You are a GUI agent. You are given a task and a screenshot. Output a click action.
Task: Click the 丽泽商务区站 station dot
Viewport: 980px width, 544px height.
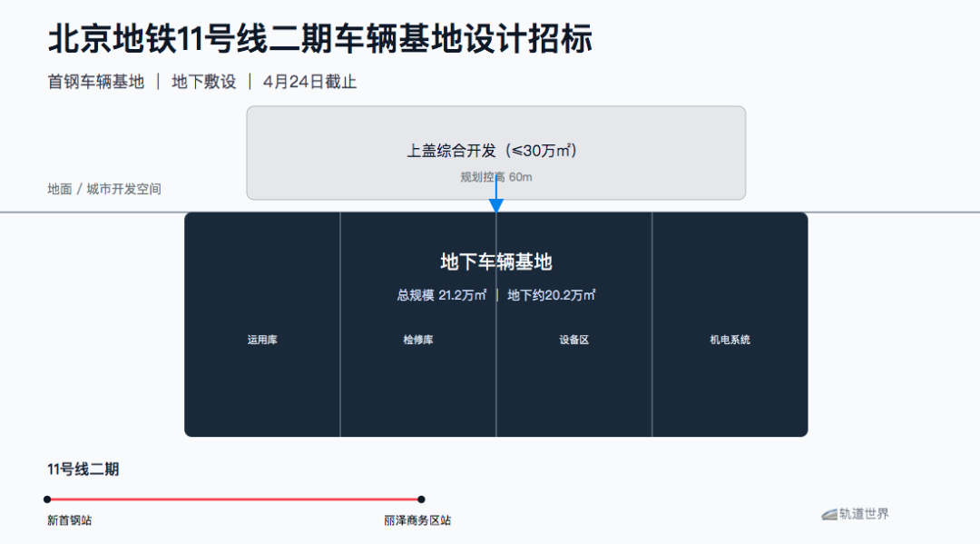(421, 499)
